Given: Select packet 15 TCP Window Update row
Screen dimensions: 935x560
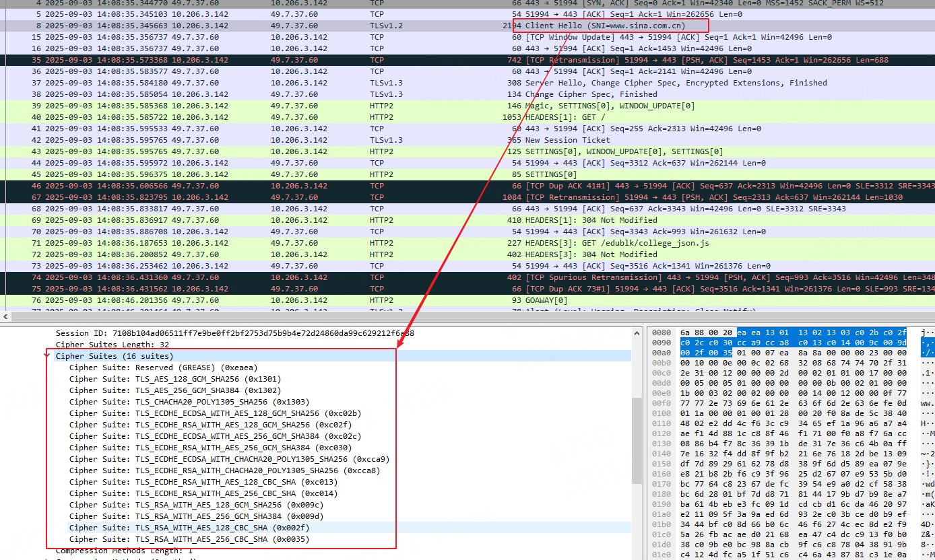Looking at the screenshot, I should (467, 37).
